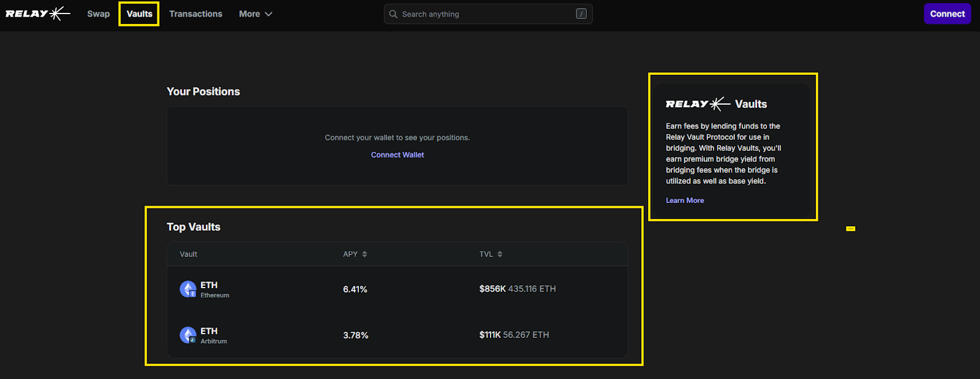The width and height of the screenshot is (980, 379).
Task: Expand the More menu chevron
Action: 268,14
